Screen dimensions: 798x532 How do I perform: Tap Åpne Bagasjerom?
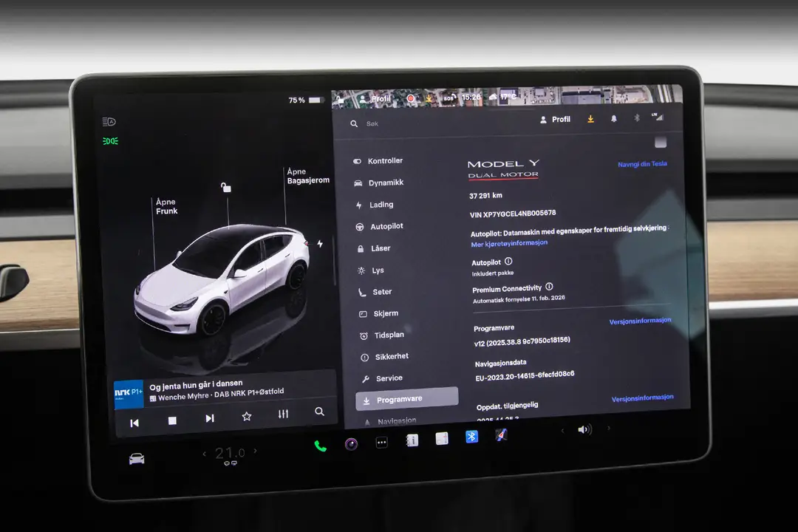tap(308, 176)
